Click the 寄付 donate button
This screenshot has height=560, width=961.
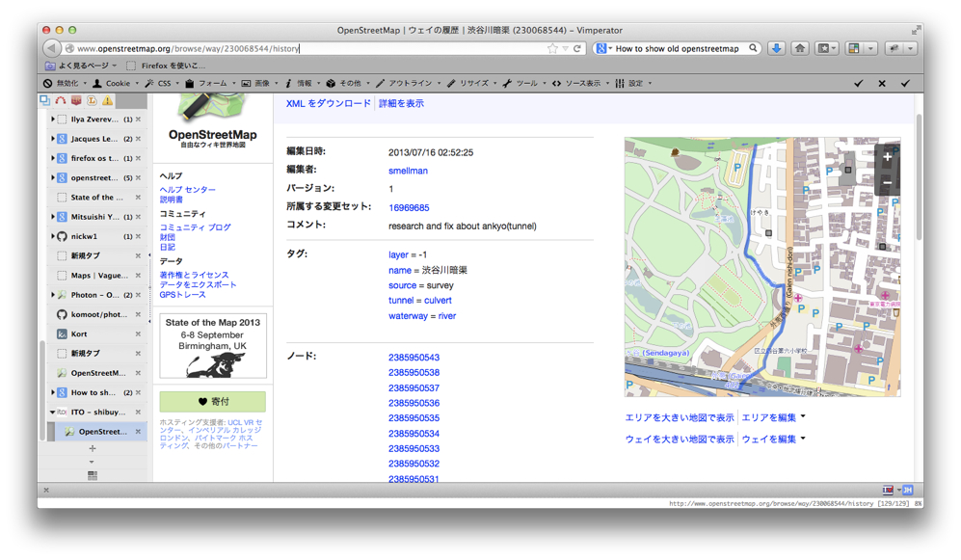[x=213, y=401]
